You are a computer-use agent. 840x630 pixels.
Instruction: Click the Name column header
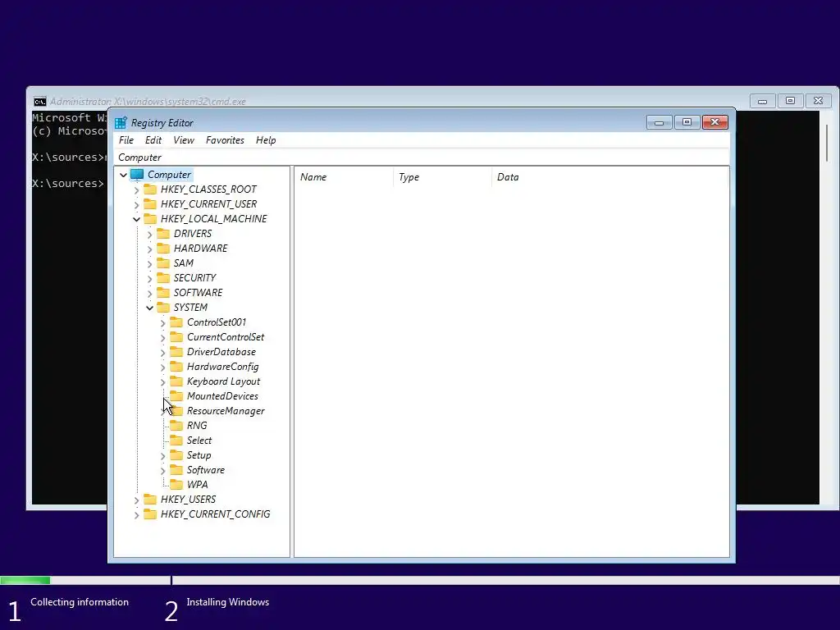click(345, 177)
